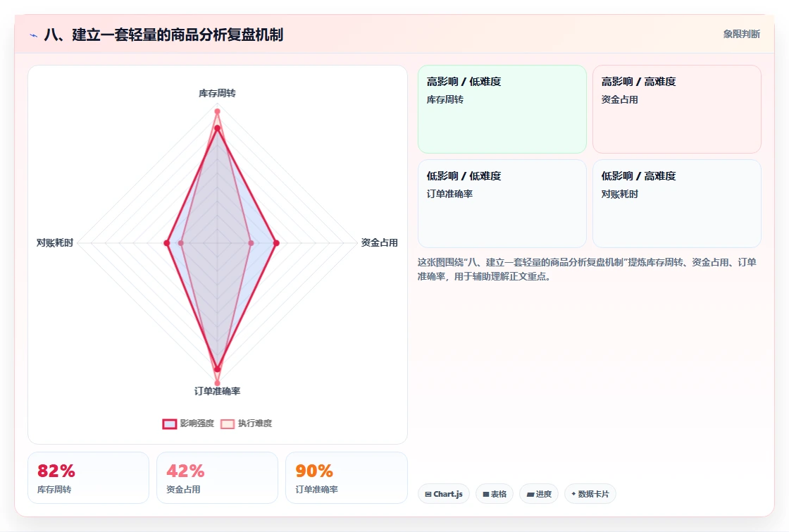Click the 影响强度 legend color box

point(170,423)
